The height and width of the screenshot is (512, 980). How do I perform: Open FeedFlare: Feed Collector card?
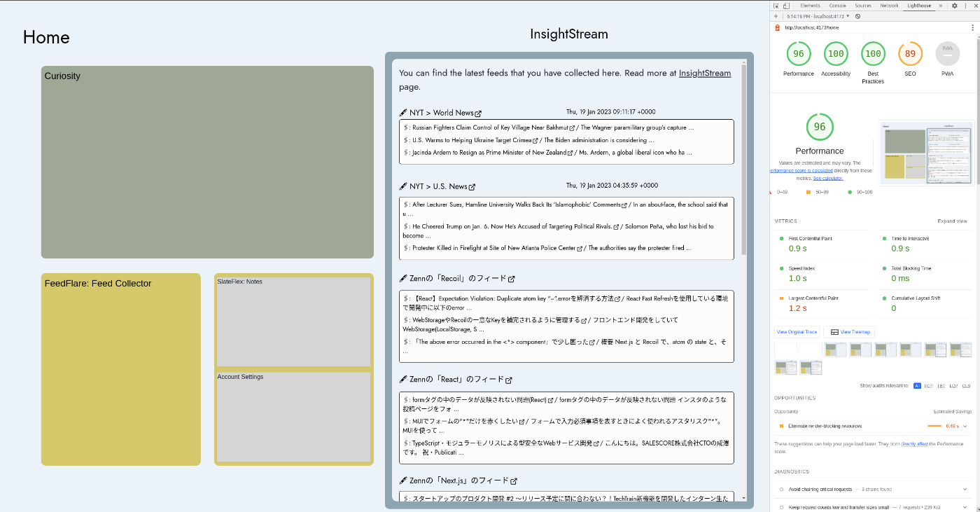tap(121, 369)
